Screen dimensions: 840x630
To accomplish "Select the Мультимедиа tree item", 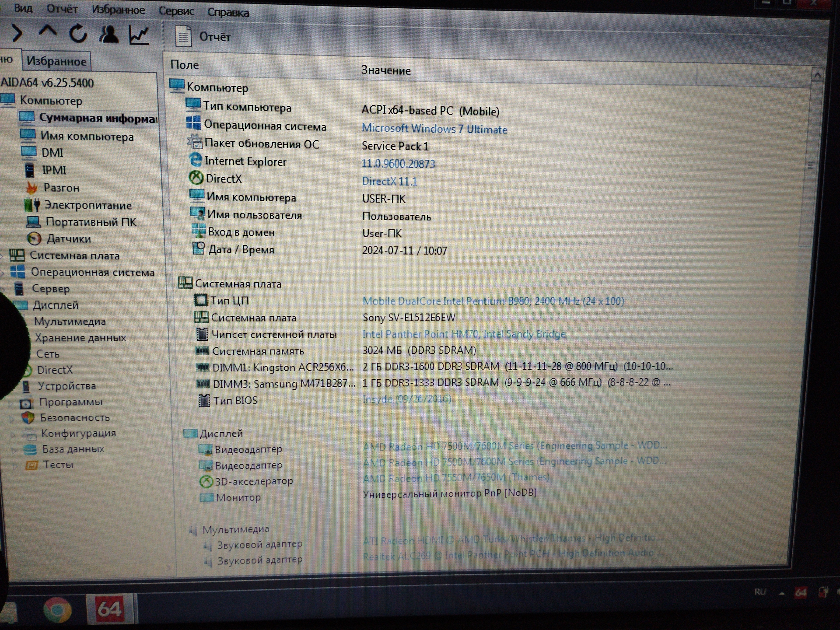I will coord(70,322).
